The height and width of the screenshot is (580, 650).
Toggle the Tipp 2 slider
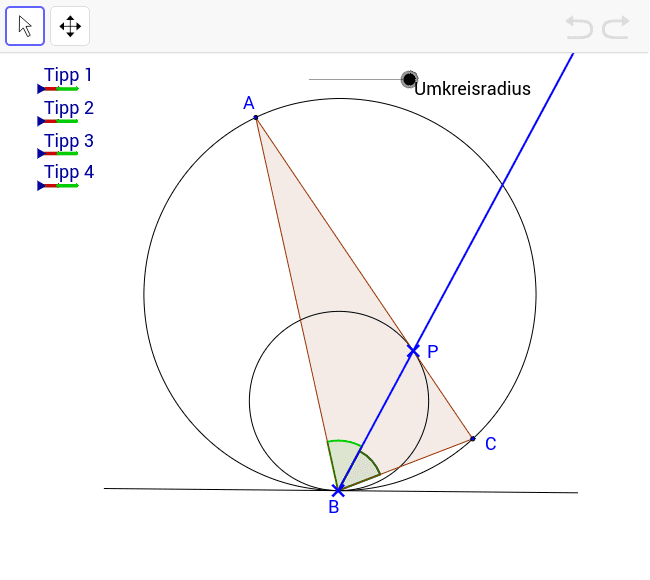[58, 121]
